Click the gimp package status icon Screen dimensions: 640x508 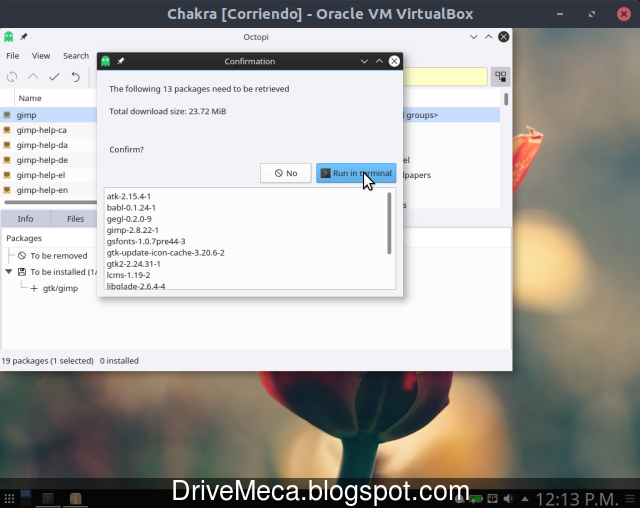pyautogui.click(x=7, y=115)
